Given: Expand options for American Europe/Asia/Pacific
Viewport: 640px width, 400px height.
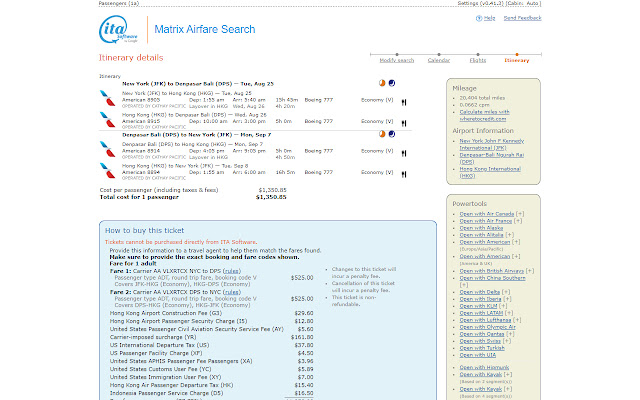Looking at the screenshot, I should click(516, 242).
